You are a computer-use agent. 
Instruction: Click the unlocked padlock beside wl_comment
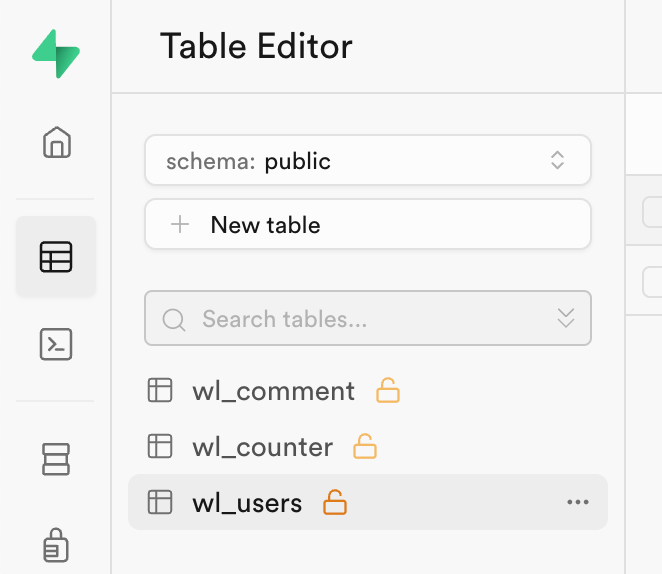(x=388, y=391)
